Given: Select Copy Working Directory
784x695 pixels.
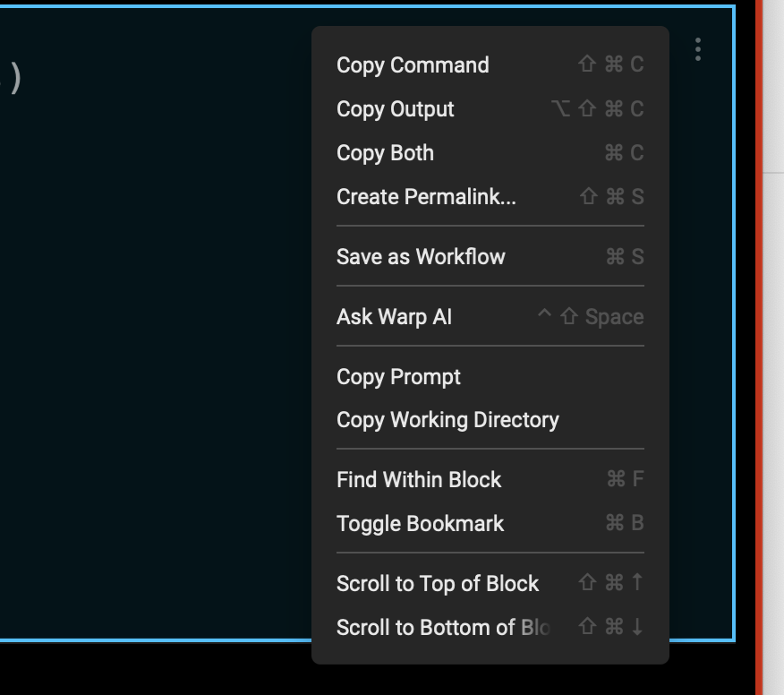Looking at the screenshot, I should [447, 419].
